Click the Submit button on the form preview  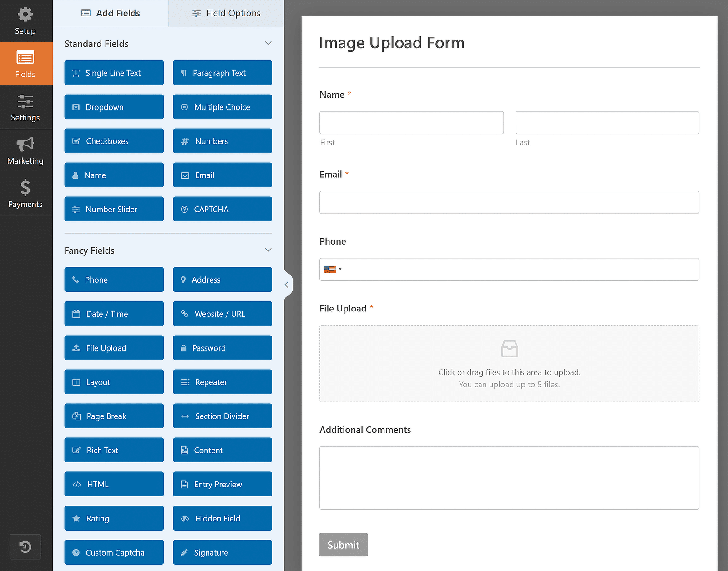click(x=343, y=545)
